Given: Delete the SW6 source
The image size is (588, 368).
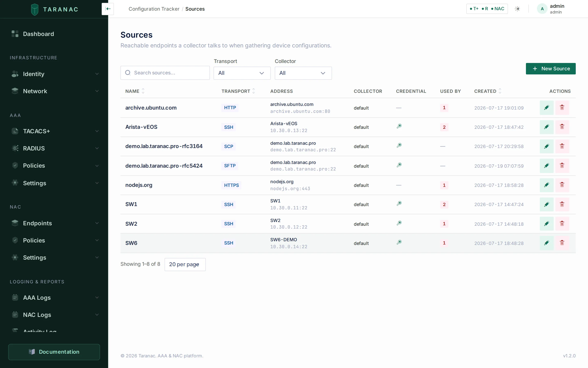Looking at the screenshot, I should [x=562, y=243].
